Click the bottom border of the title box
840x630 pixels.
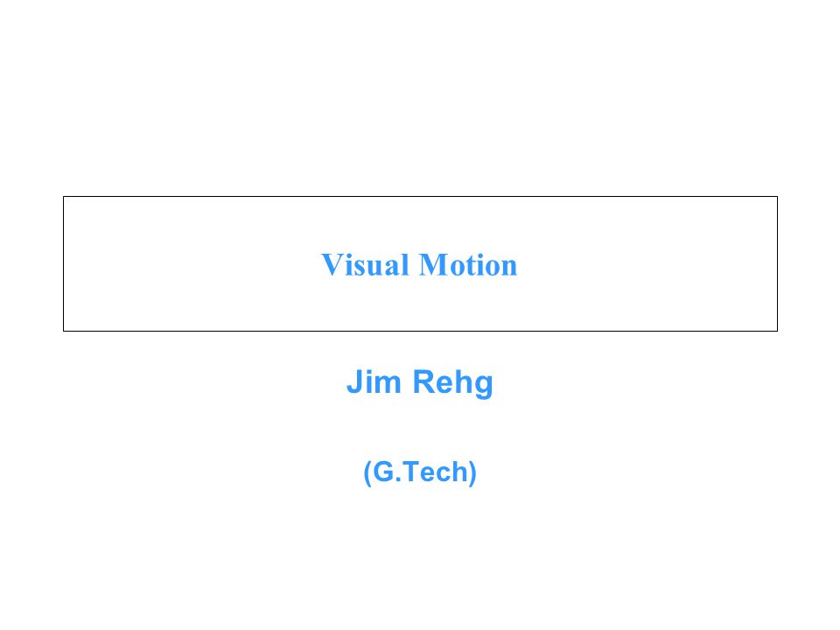[x=420, y=331]
